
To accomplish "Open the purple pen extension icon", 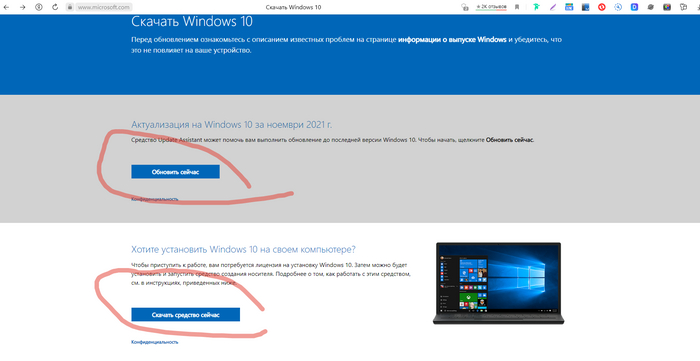I will pyautogui.click(x=553, y=7).
